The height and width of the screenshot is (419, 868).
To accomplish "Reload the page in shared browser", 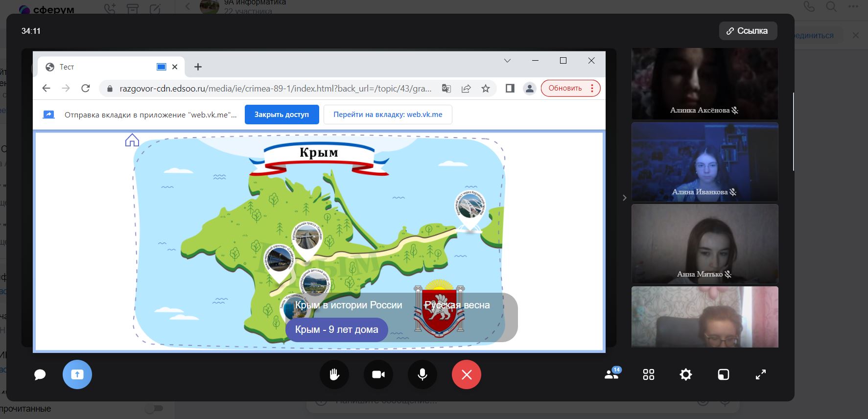I will click(x=86, y=88).
